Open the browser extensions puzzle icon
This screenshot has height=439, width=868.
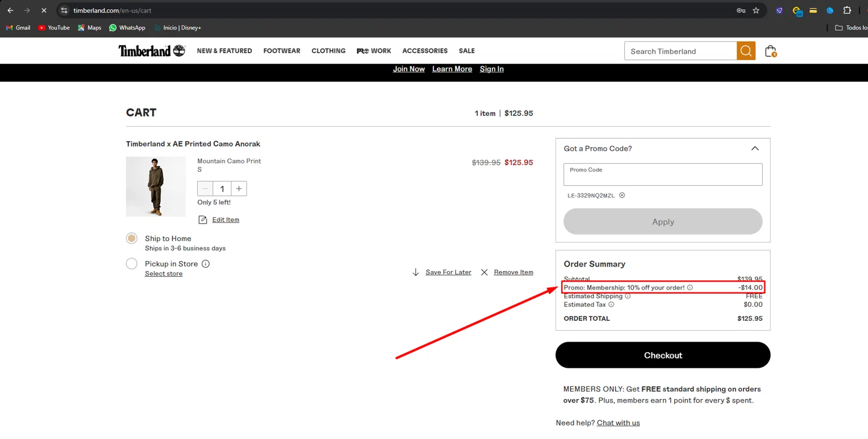[x=847, y=10]
